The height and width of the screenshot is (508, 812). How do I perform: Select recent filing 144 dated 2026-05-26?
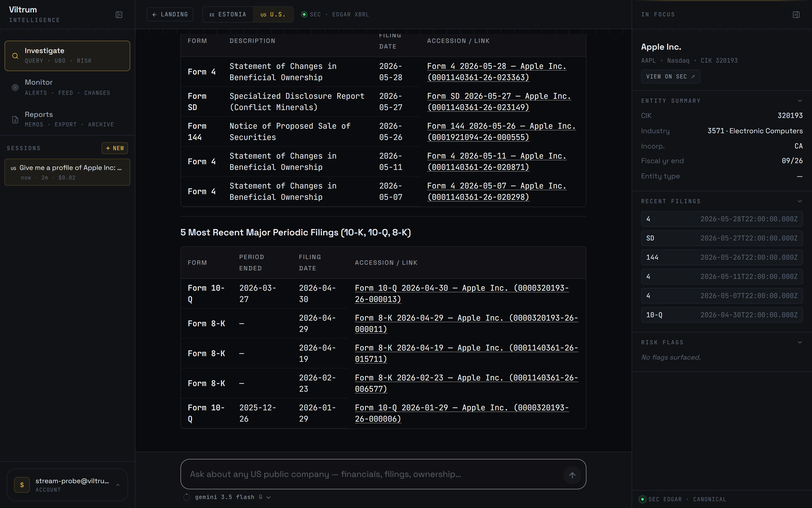click(x=722, y=257)
